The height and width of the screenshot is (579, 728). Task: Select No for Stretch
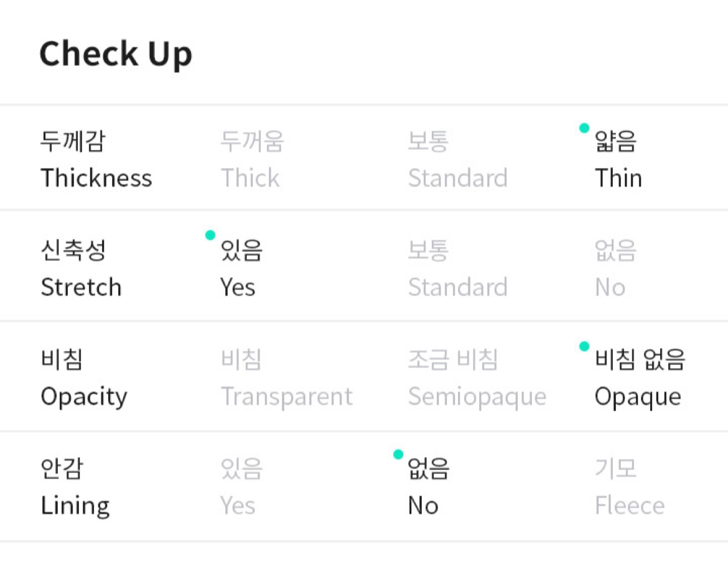point(614,269)
